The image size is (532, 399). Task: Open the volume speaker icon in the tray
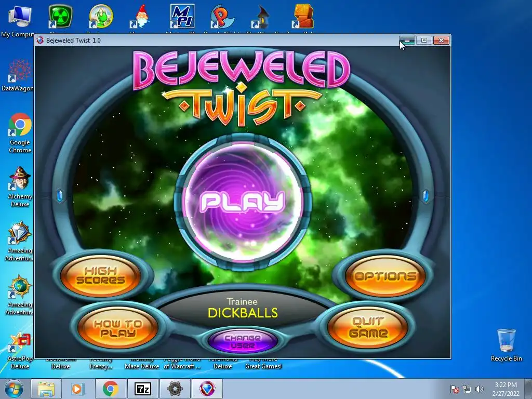(479, 389)
